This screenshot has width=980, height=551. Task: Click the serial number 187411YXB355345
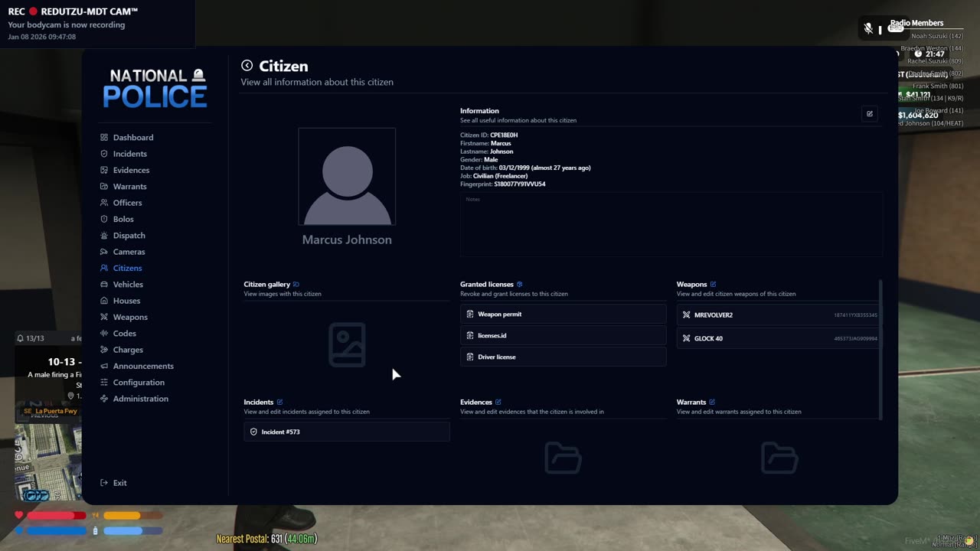pos(855,315)
